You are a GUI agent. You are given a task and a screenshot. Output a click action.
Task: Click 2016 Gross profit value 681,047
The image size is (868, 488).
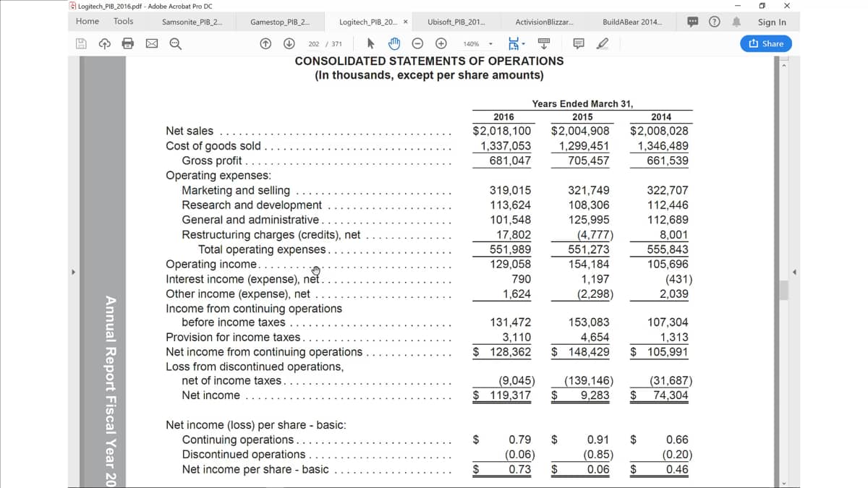510,160
